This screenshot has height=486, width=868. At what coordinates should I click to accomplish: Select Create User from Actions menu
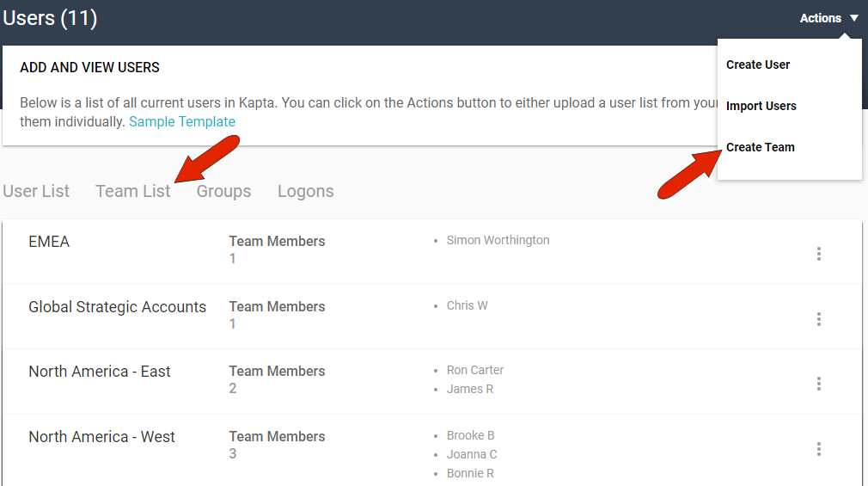click(758, 65)
